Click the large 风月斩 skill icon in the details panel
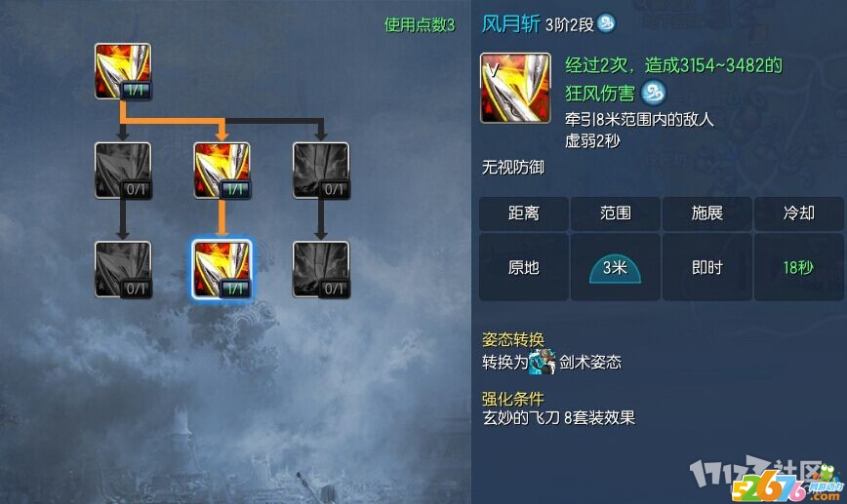The image size is (847, 504). pyautogui.click(x=515, y=88)
